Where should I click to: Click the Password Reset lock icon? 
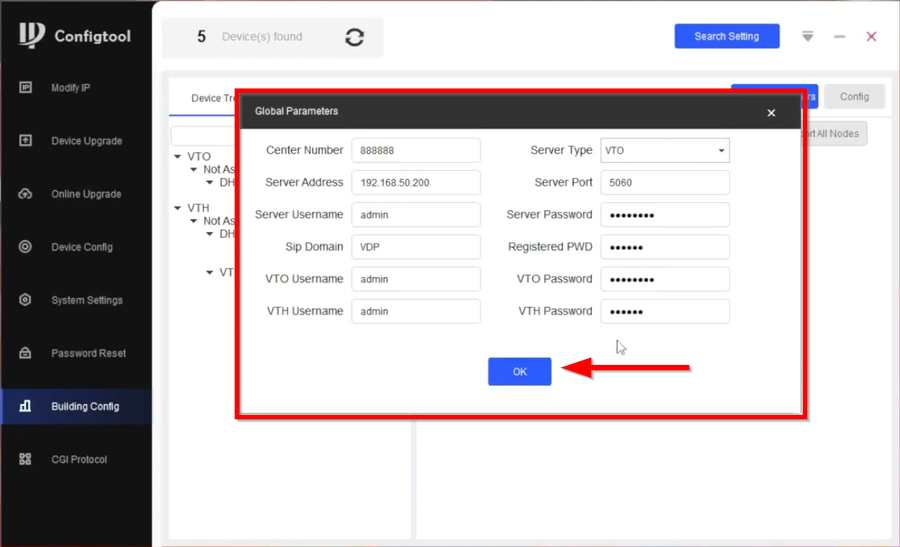click(25, 352)
